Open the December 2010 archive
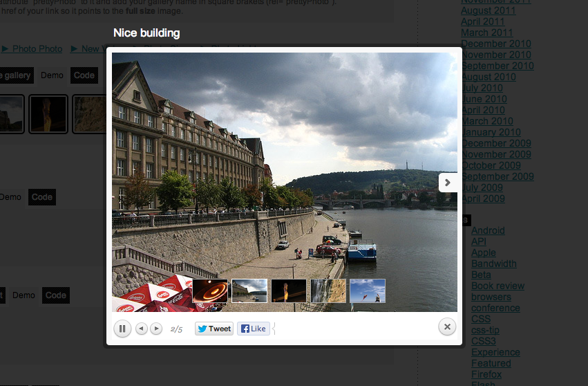 point(496,44)
